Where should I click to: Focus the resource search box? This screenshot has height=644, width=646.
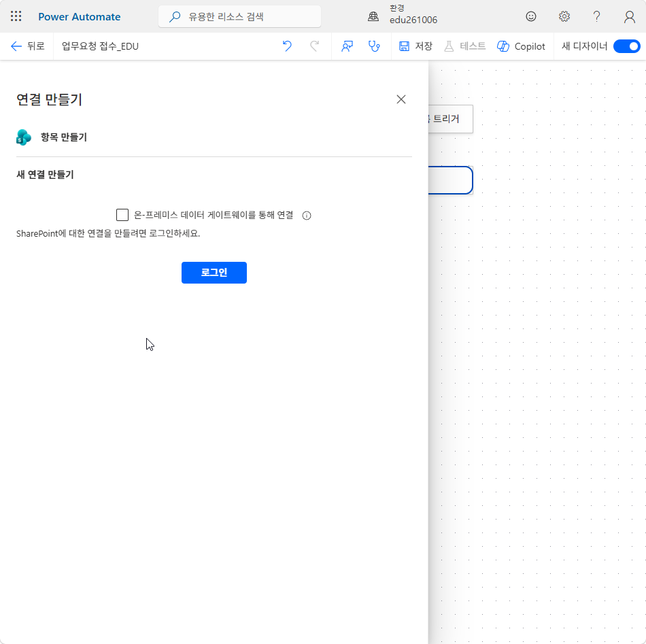pos(239,16)
